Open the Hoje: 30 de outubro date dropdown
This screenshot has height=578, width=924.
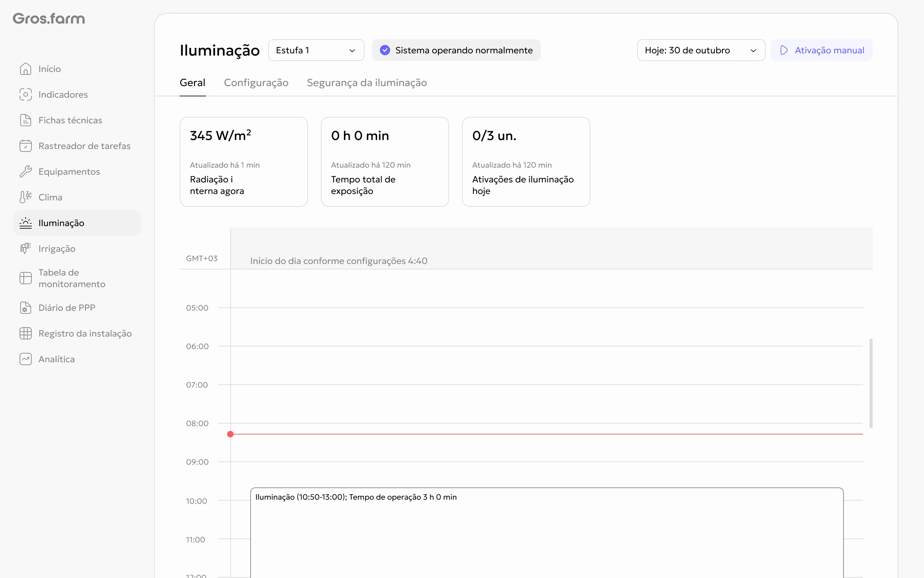[x=701, y=50]
